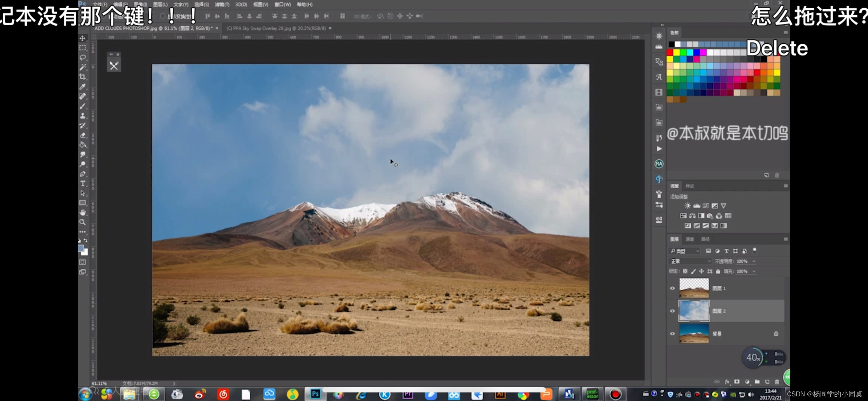
Task: Select the Magic Wand tool
Action: [x=83, y=67]
